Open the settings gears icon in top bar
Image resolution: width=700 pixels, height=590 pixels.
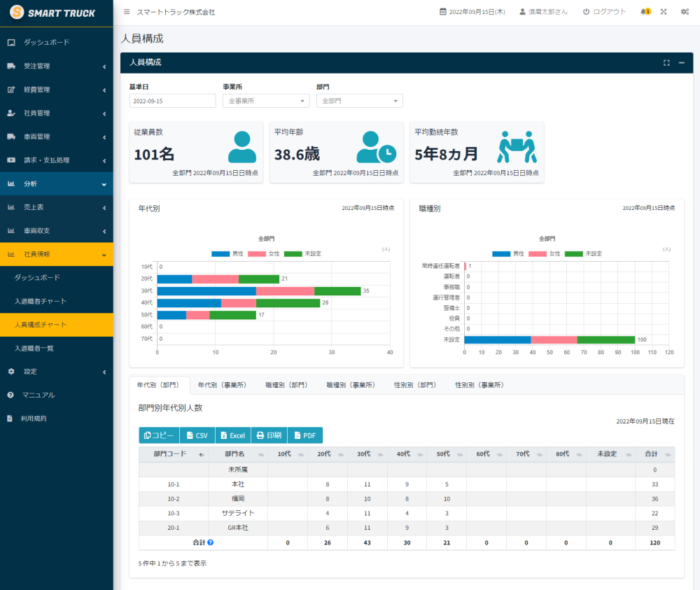684,12
